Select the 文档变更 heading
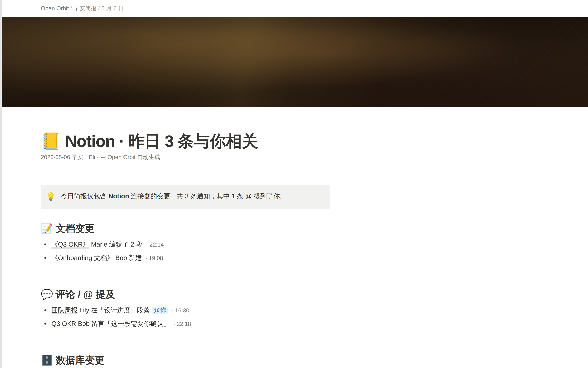The height and width of the screenshot is (368, 588). click(75, 229)
